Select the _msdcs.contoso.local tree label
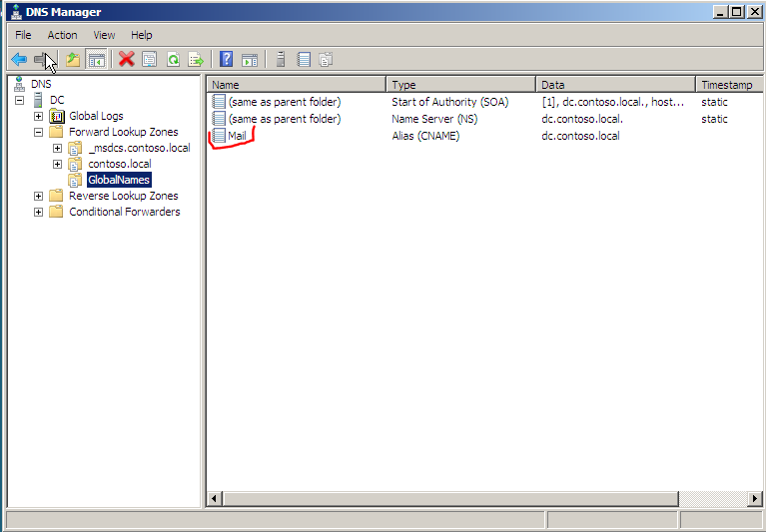This screenshot has height=532, width=766. (139, 148)
